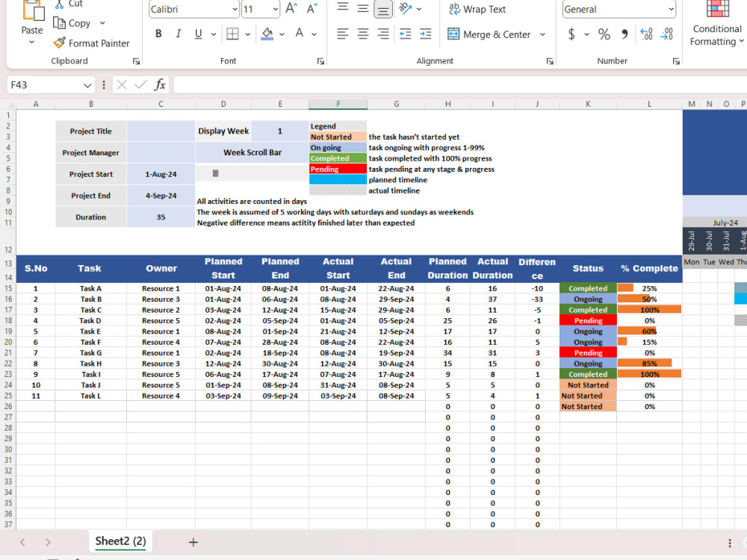The height and width of the screenshot is (560, 747).
Task: Click the Insert Function fx icon
Action: 160,84
